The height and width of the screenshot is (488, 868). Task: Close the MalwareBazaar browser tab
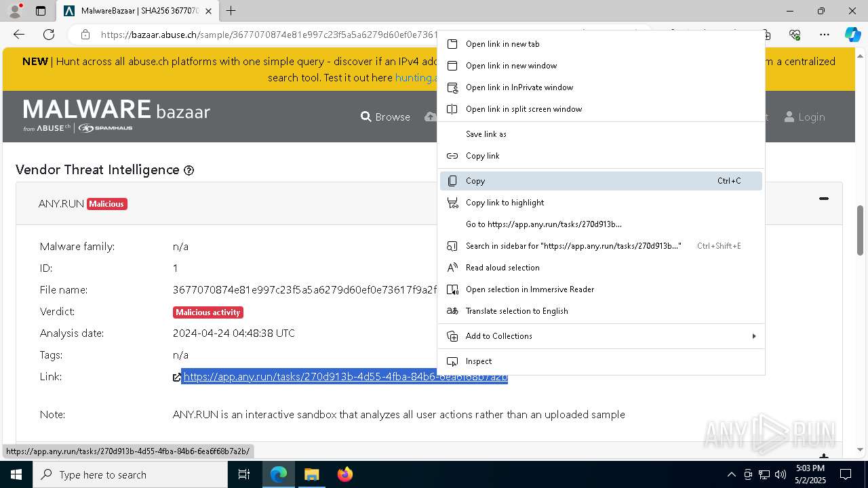click(208, 11)
